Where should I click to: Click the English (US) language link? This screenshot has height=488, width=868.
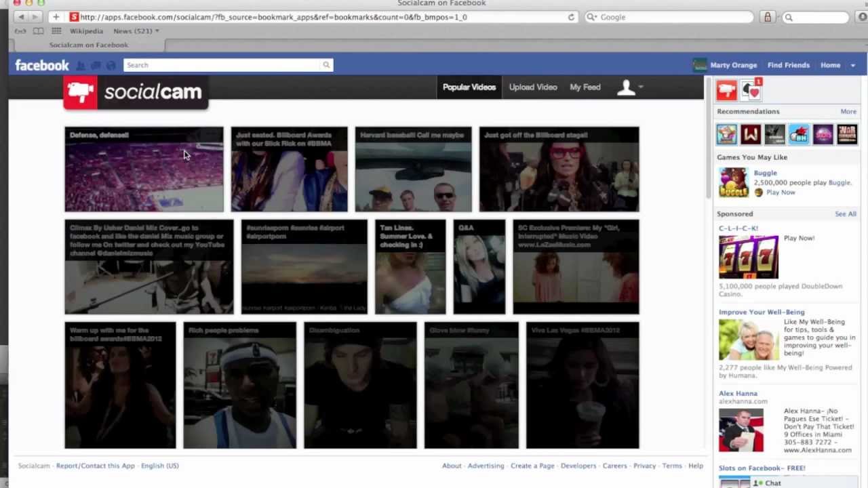click(x=160, y=466)
